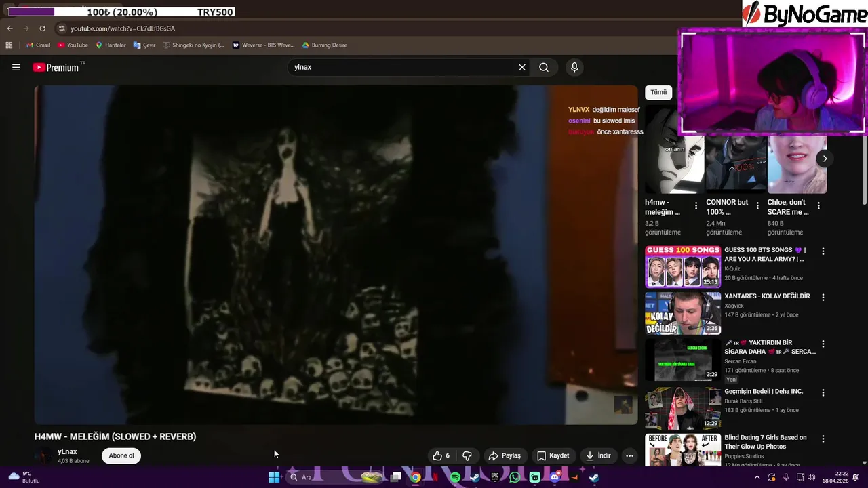Click the address bar URL field
The image size is (868, 488).
click(366, 28)
